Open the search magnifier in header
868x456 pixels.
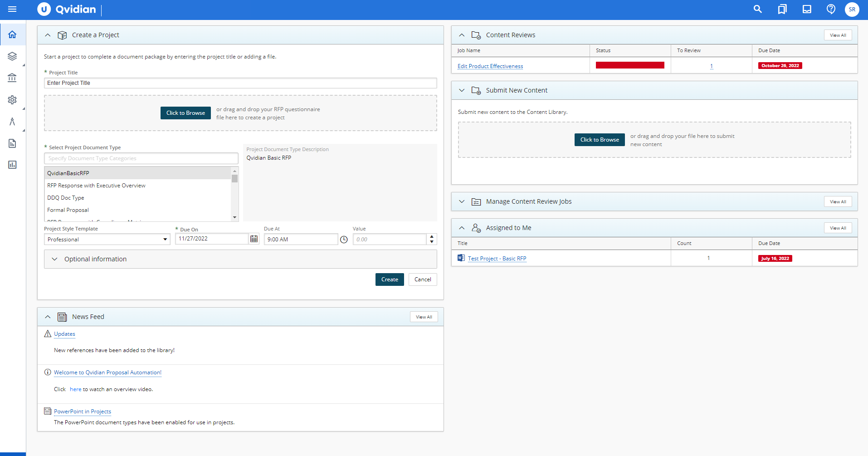[757, 9]
